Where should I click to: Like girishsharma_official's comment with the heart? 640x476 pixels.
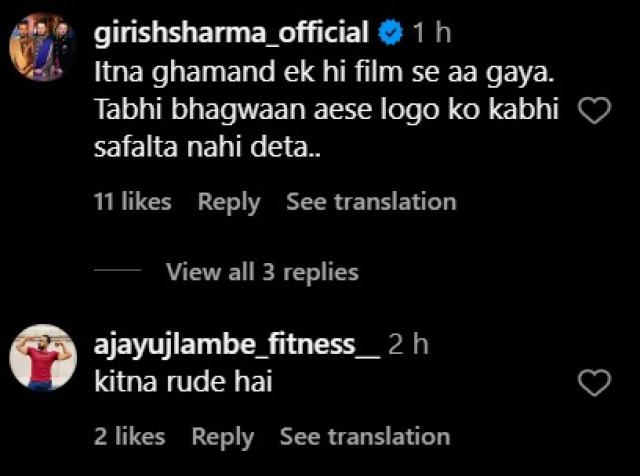[595, 113]
